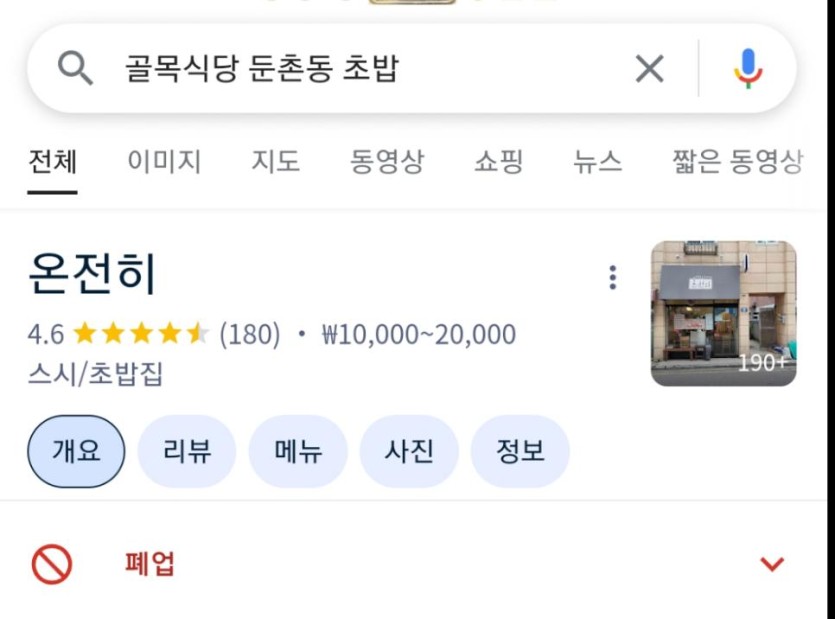Tap the voice search microphone icon
This screenshot has width=835, height=619.
click(747, 69)
